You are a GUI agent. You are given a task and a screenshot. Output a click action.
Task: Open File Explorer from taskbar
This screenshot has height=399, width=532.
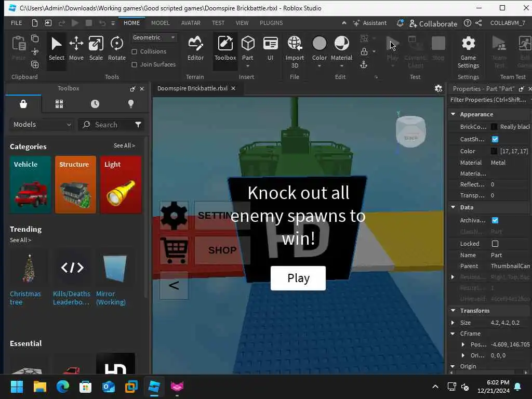[39, 387]
